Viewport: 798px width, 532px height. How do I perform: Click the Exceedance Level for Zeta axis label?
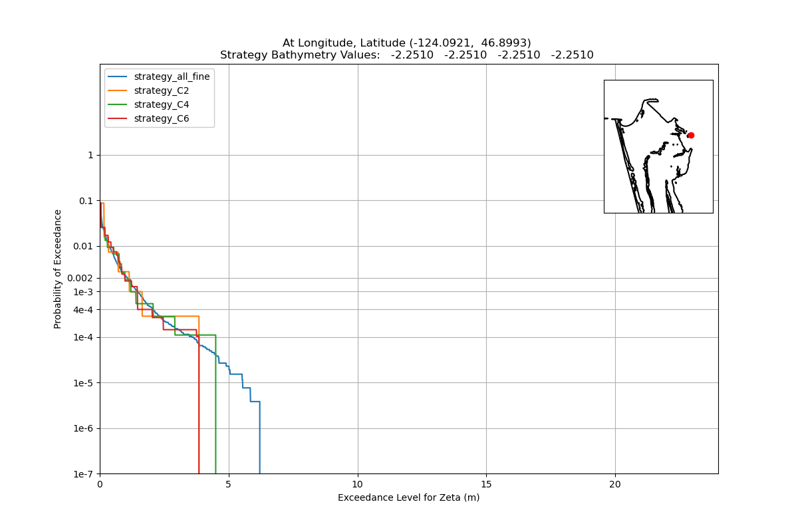point(408,497)
